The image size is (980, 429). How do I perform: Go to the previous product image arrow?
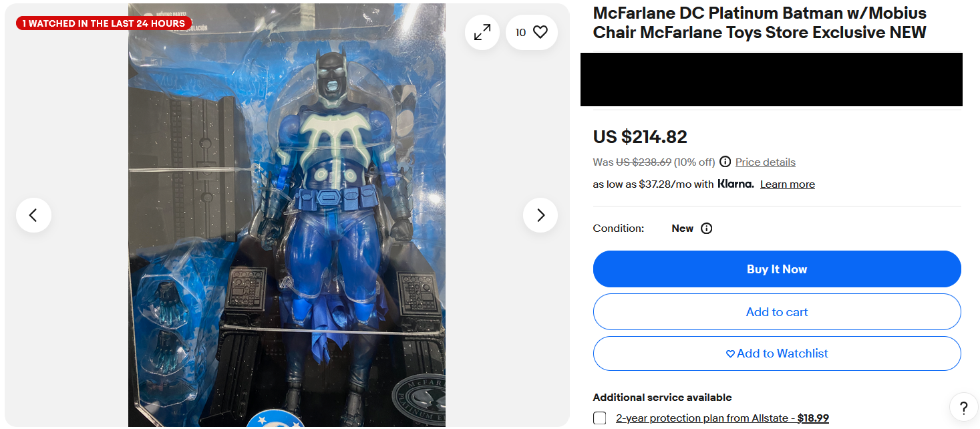[33, 215]
